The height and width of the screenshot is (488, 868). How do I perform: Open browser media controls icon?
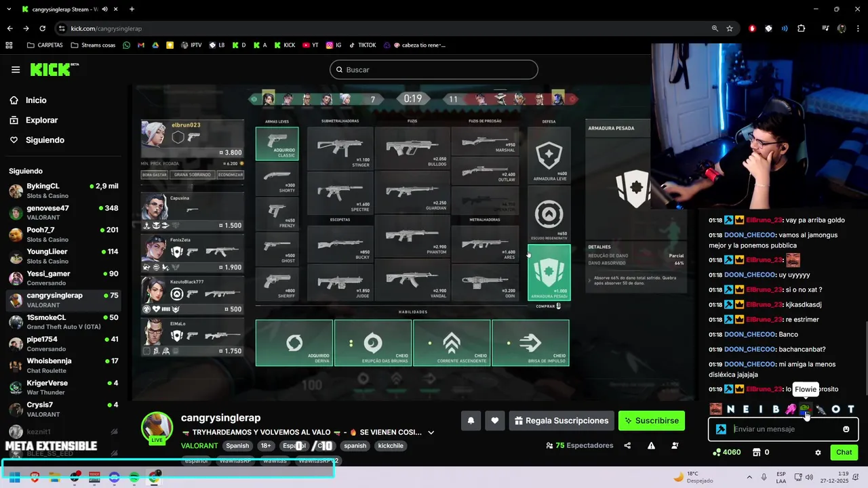coord(825,28)
